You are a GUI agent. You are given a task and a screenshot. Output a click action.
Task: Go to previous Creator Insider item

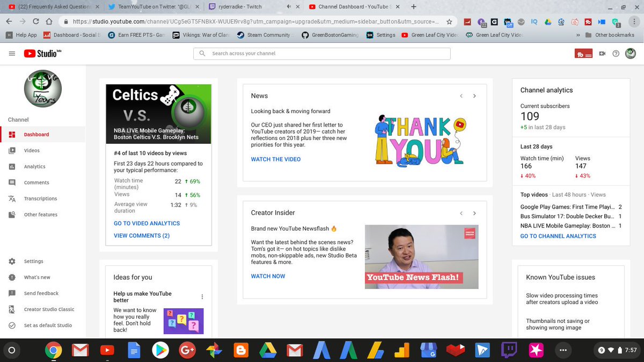coord(461,213)
